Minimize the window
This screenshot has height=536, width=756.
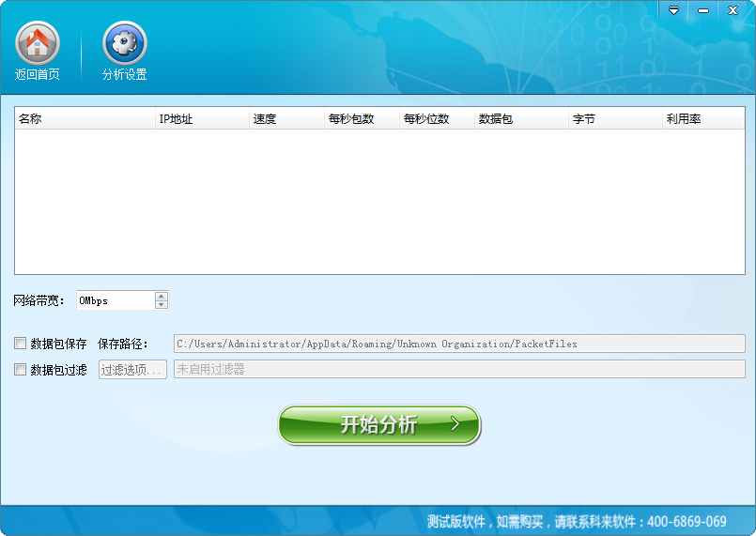703,10
